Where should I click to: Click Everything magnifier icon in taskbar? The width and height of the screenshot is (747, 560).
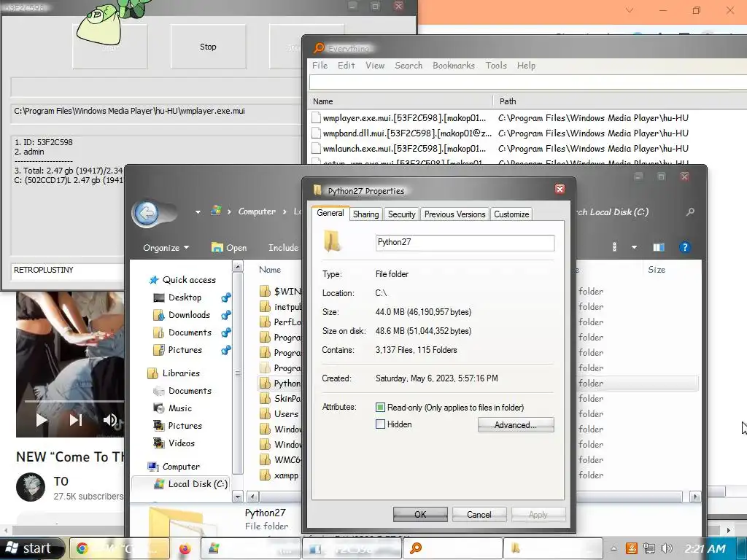416,548
